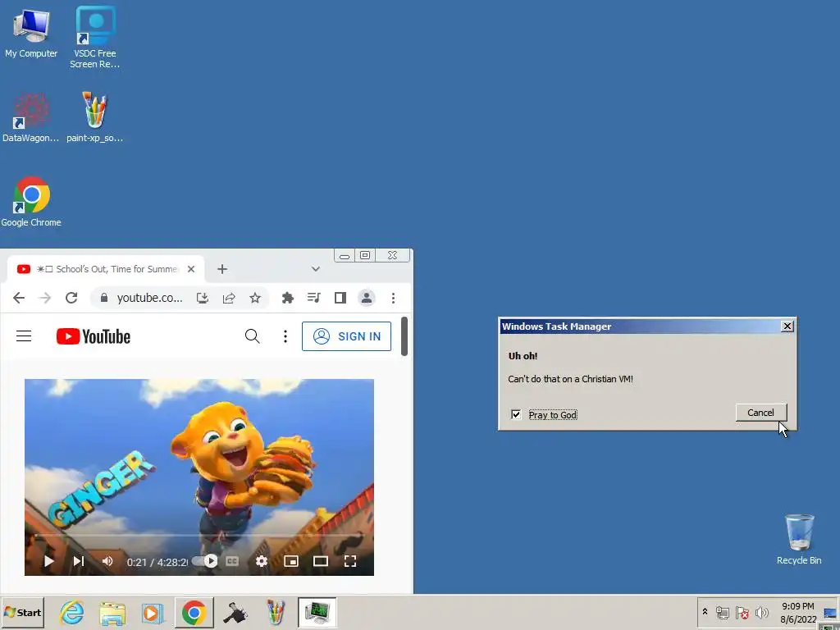This screenshot has height=630, width=840.
Task: Click Chrome's forward arrow
Action: pos(45,298)
